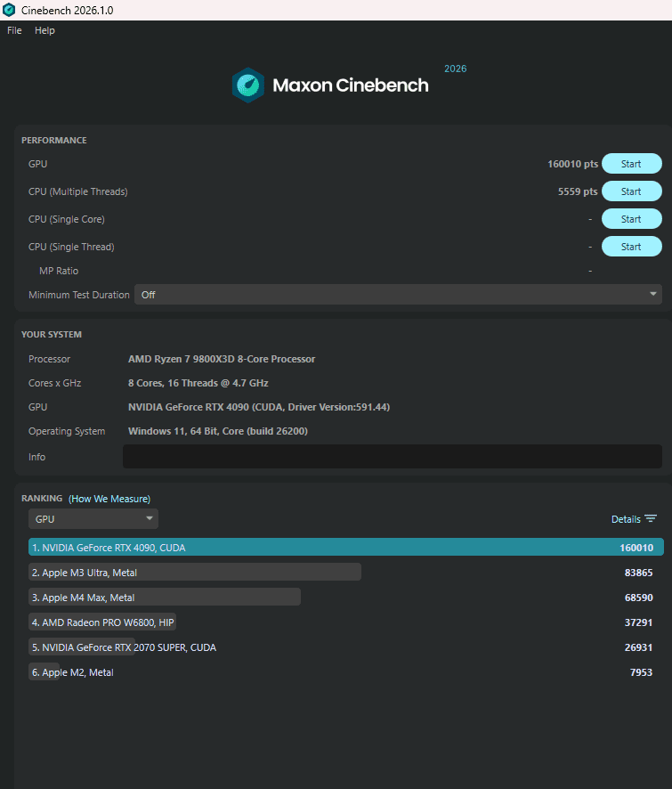Click the Details link in Ranking
672x789 pixels.
coord(626,519)
